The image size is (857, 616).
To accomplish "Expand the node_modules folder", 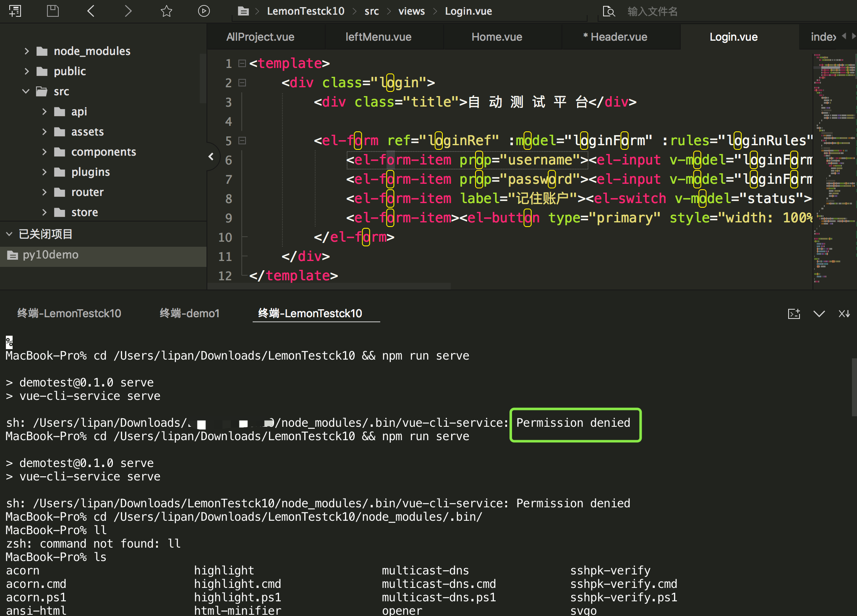I will 27,51.
